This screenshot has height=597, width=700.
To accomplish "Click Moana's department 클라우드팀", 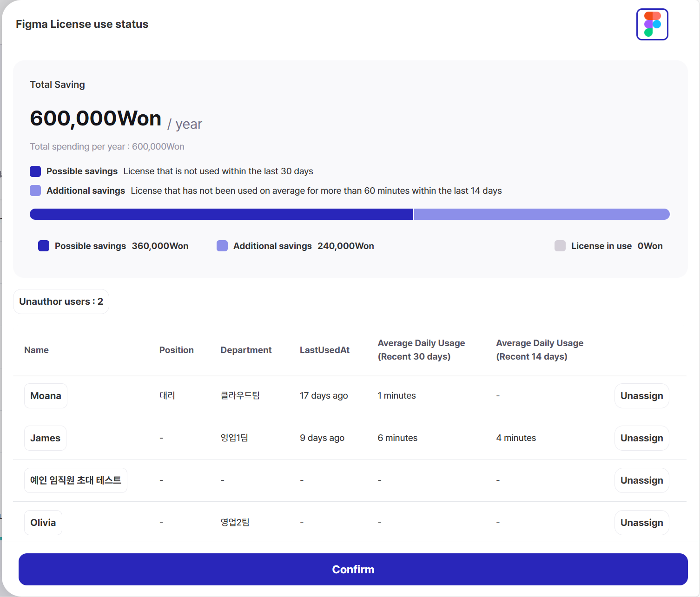I will click(240, 395).
